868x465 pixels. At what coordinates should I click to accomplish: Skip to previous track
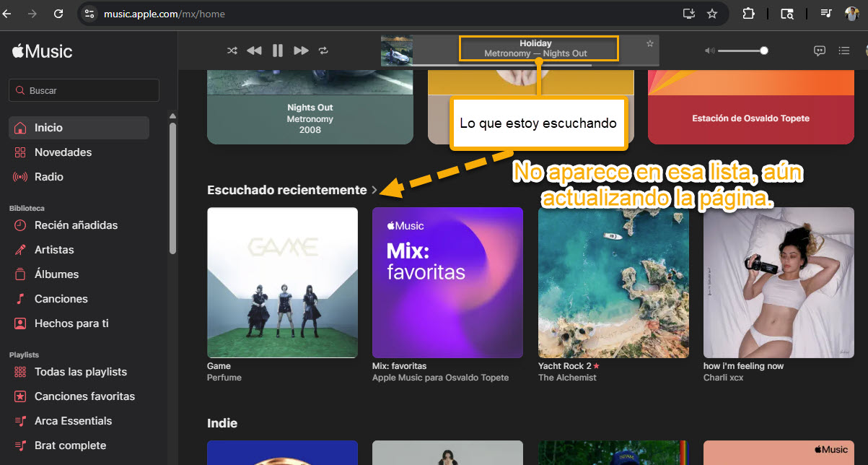[x=254, y=51]
